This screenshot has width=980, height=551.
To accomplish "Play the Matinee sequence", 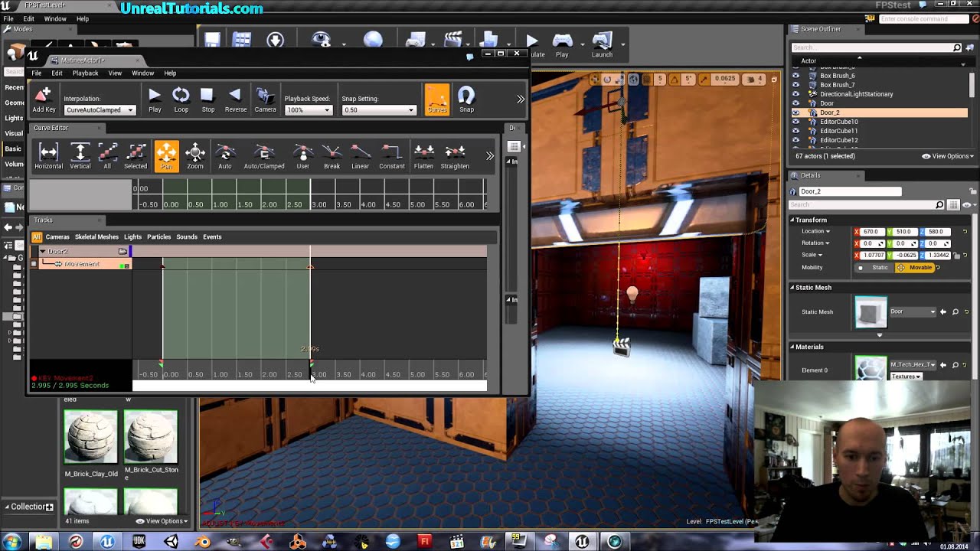I will (155, 99).
